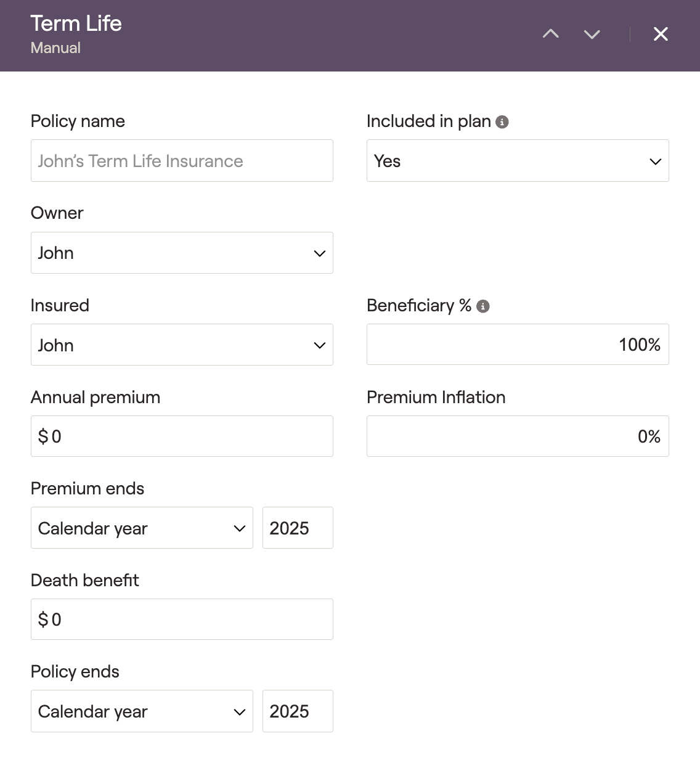This screenshot has height=757, width=700.
Task: Edit the Policy ends year field
Action: (x=298, y=711)
